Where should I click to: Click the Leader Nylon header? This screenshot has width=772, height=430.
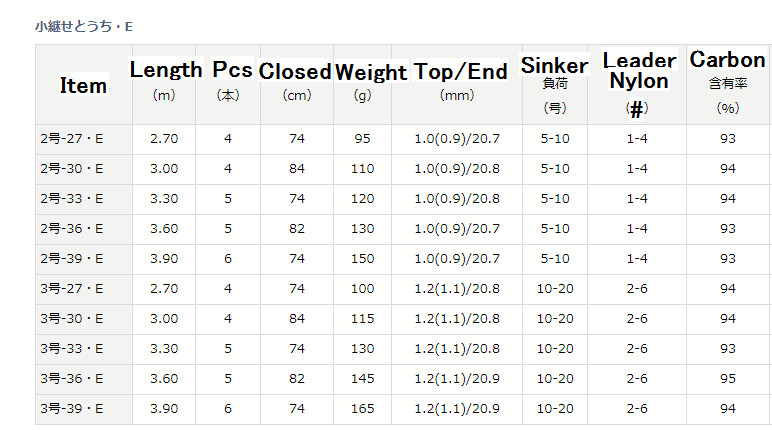(x=637, y=85)
